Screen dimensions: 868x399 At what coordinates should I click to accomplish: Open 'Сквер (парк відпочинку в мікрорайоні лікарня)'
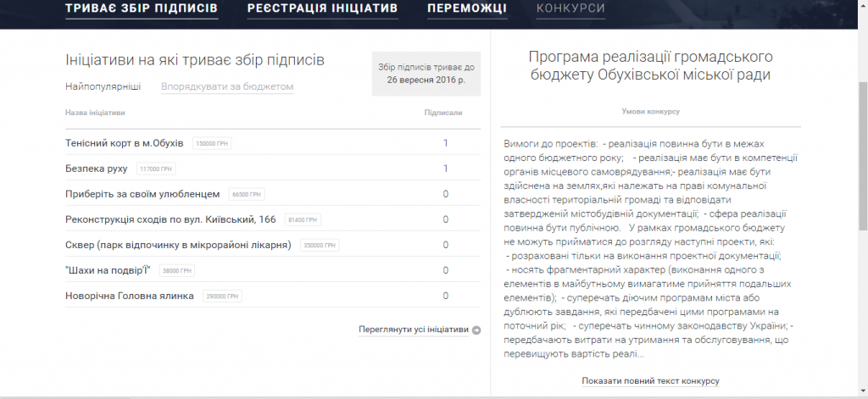[x=178, y=245]
